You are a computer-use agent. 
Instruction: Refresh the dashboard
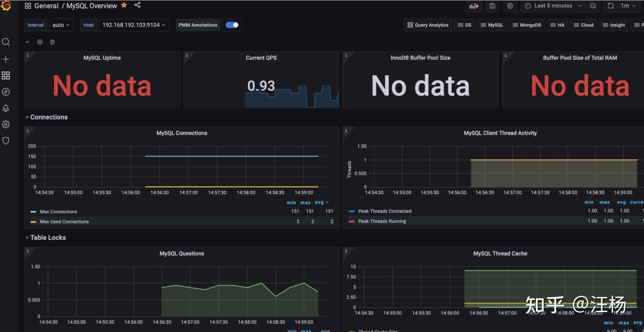[x=611, y=6]
